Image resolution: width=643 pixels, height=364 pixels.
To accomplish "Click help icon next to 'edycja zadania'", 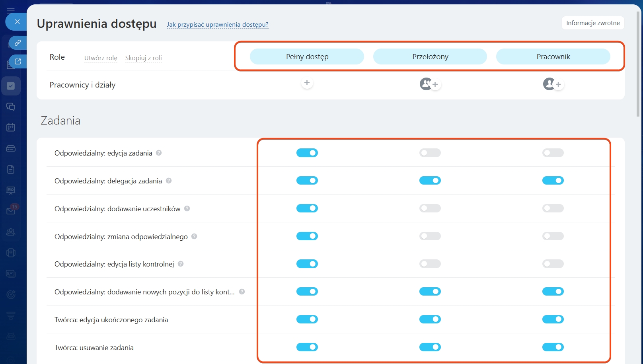I will click(x=159, y=153).
